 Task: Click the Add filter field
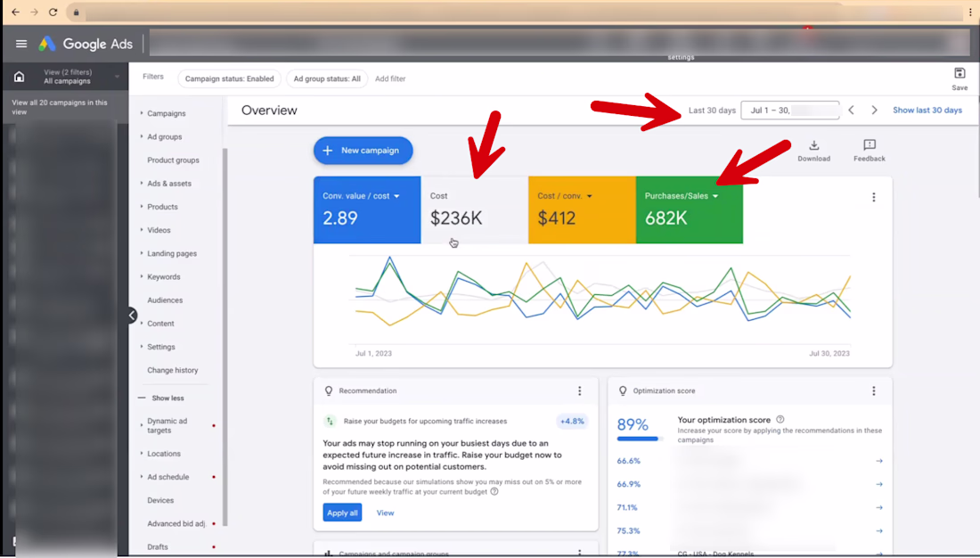pos(390,78)
